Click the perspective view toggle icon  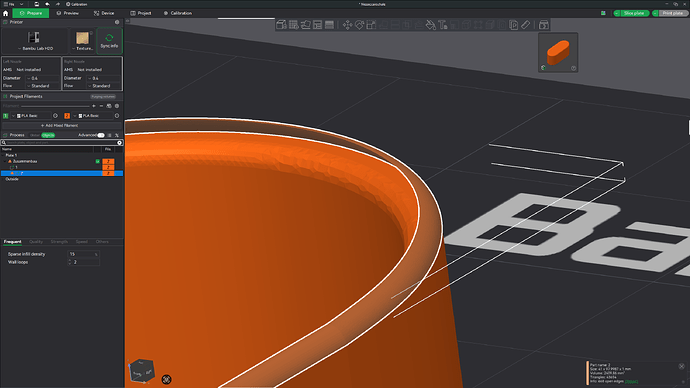(x=166, y=379)
